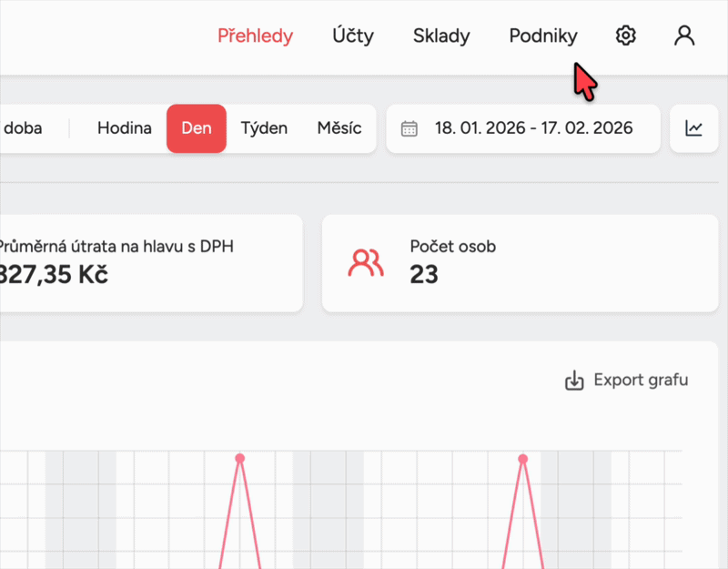The image size is (728, 569).
Task: Click the Export grafu button
Action: coord(627,381)
